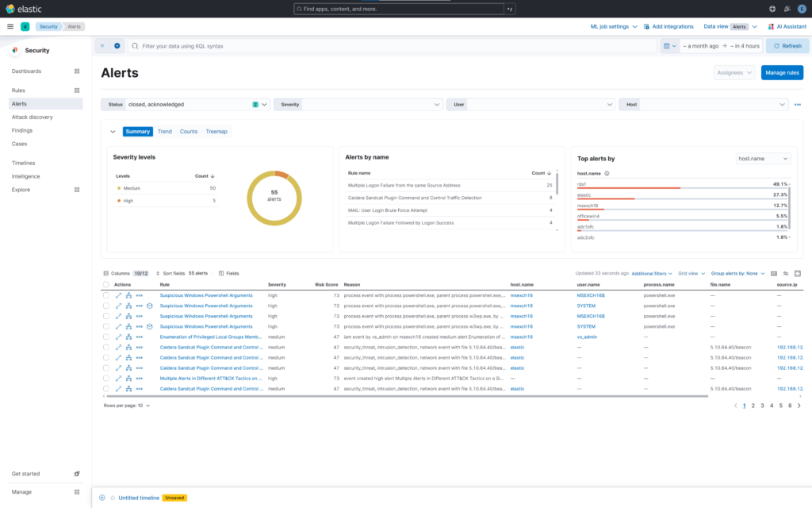Click the KQL filter input field
The image size is (812, 508).
click(393, 46)
